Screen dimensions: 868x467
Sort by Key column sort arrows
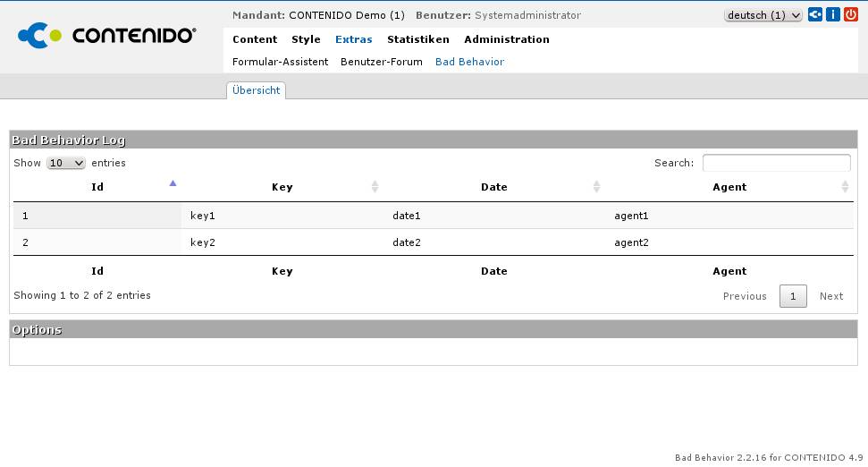click(x=375, y=187)
